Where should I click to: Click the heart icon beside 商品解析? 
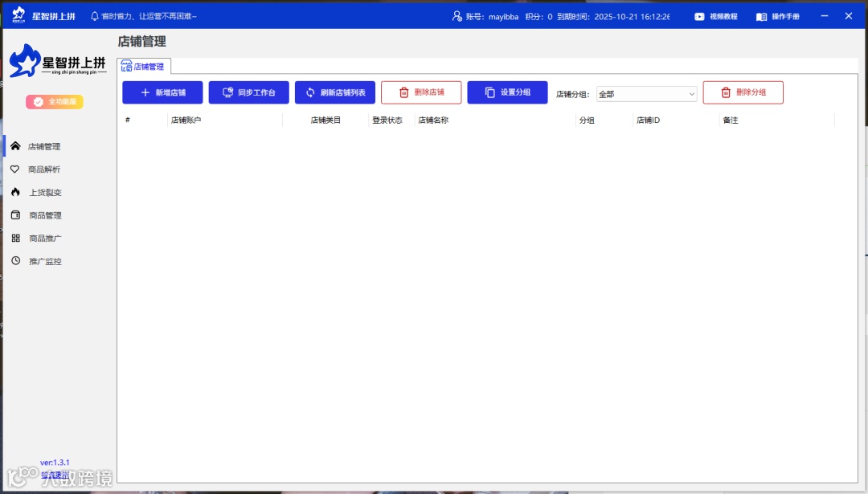[15, 169]
